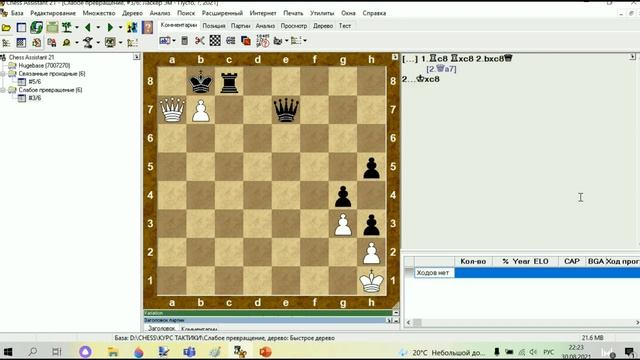The height and width of the screenshot is (360, 640).
Task: Select Hugebase (7007270) in the tree
Action: tap(44, 65)
